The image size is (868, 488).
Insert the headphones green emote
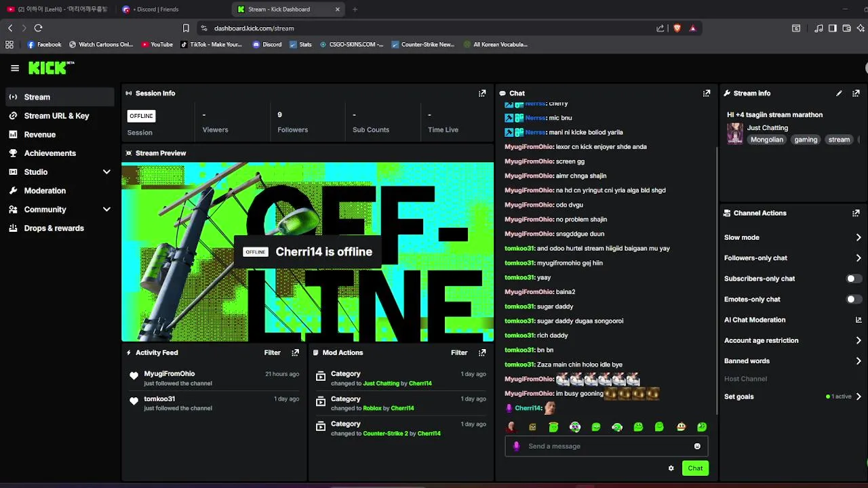click(x=617, y=427)
